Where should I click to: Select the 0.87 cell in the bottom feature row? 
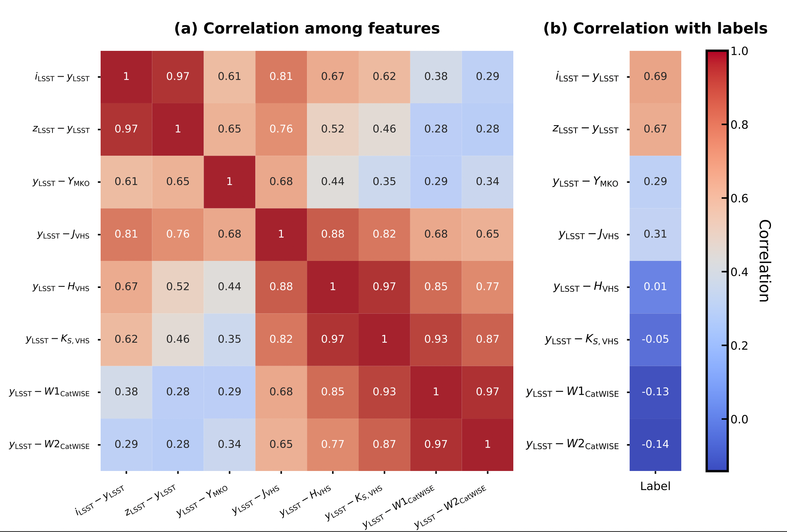tap(384, 444)
